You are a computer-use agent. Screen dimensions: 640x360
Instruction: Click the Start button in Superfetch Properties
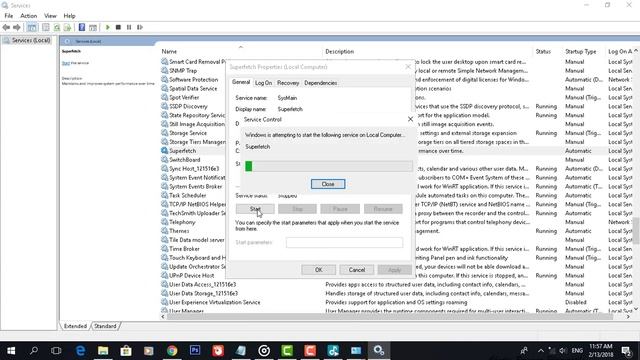(x=255, y=209)
